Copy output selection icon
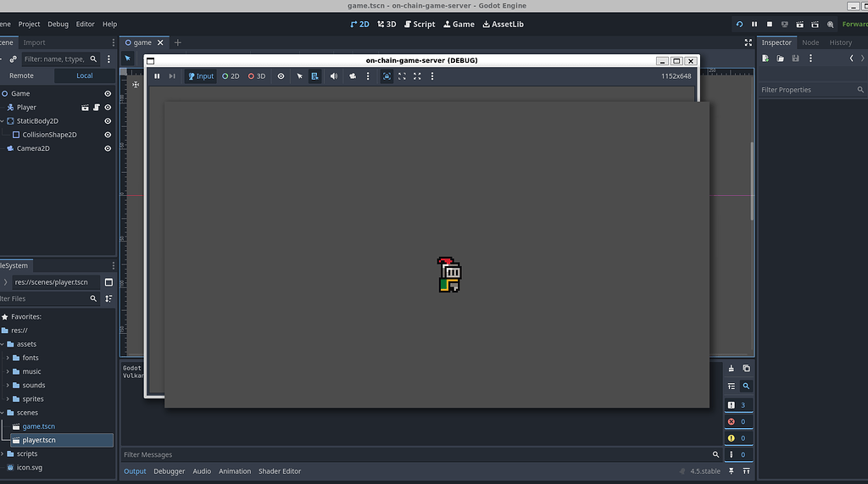868x484 pixels. coord(746,368)
